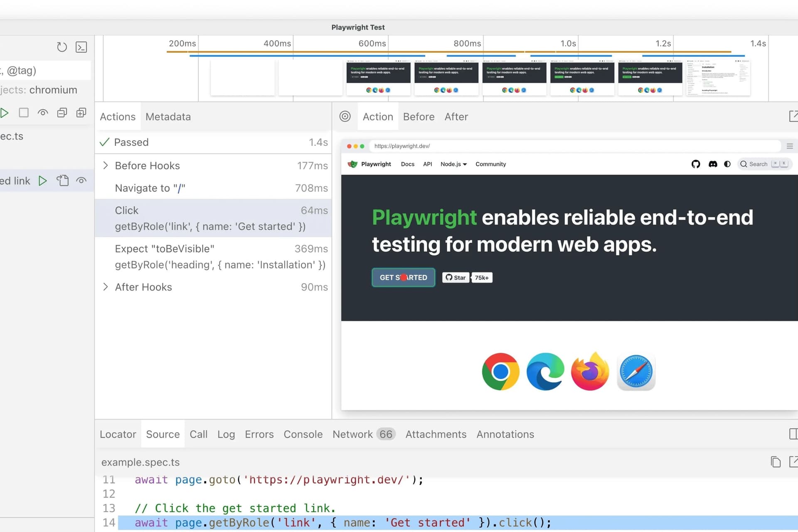Open the Node.js language dropdown
This screenshot has height=532, width=798.
[x=453, y=164]
